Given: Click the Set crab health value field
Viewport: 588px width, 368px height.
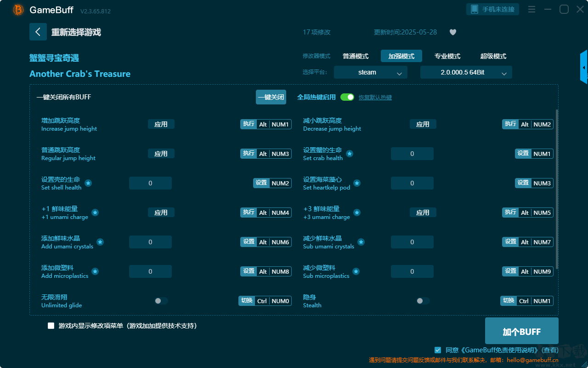Looking at the screenshot, I should (x=412, y=154).
